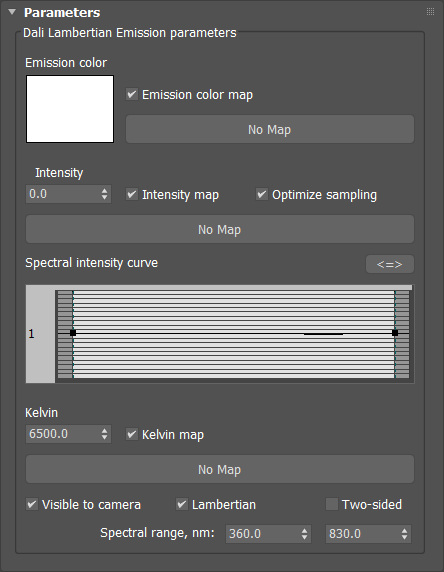Screen dimensions: 444x572
Task: Click the <=> spectral curve button
Action: coord(390,264)
